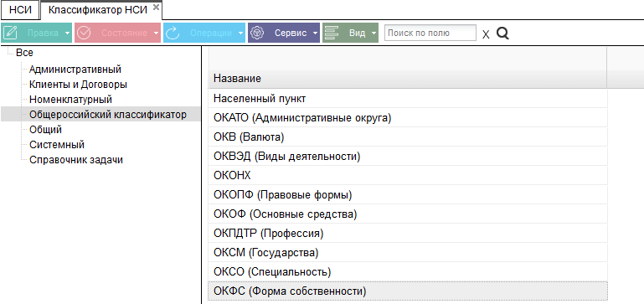
Task: Clear search with the X icon
Action: click(486, 34)
